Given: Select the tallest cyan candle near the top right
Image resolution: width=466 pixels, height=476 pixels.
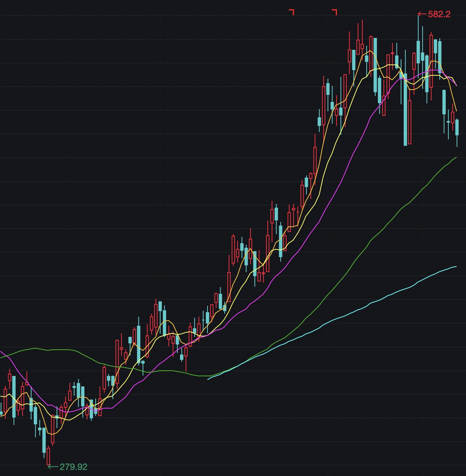Looking at the screenshot, I should tap(405, 109).
